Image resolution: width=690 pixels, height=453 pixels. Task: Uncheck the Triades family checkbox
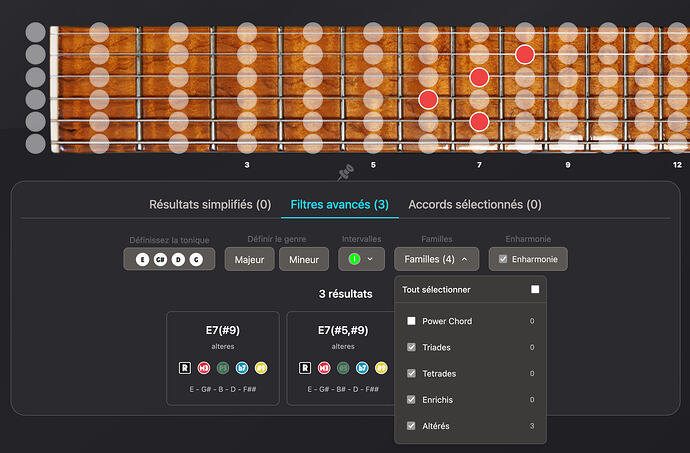[x=411, y=347]
